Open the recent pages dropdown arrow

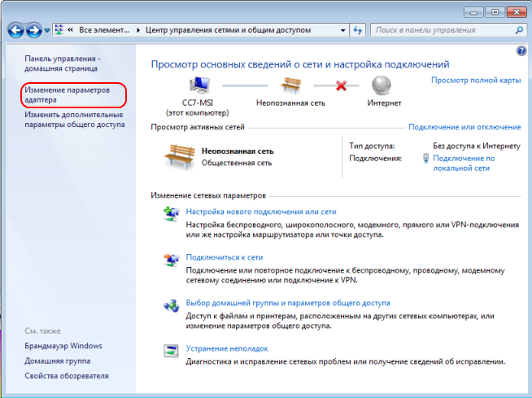pos(47,30)
